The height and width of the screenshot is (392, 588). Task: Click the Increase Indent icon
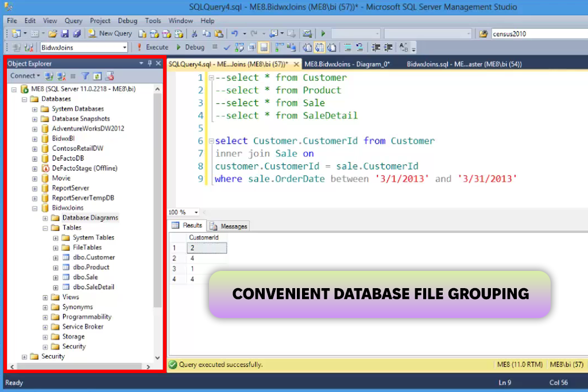pos(388,48)
